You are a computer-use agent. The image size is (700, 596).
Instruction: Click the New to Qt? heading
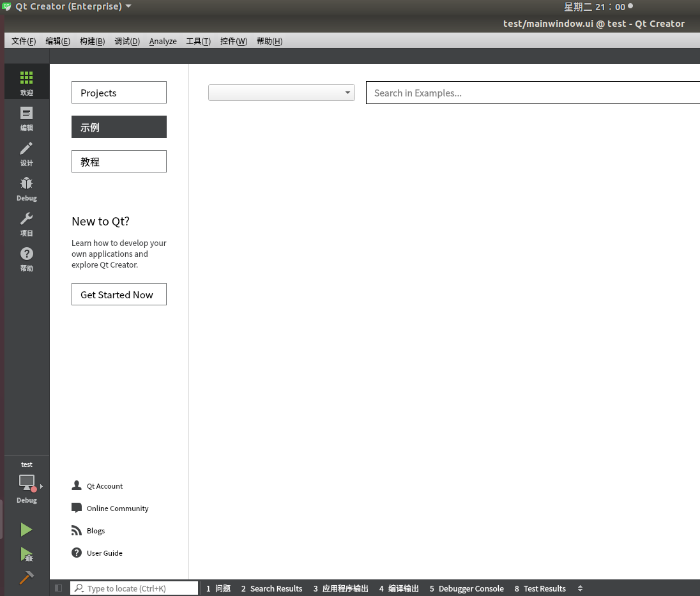[100, 221]
